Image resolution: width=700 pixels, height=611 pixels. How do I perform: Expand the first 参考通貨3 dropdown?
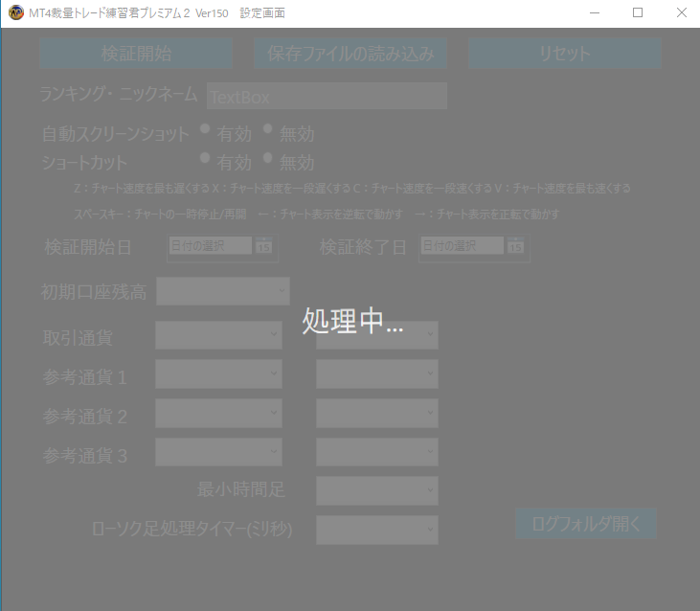[x=218, y=452]
